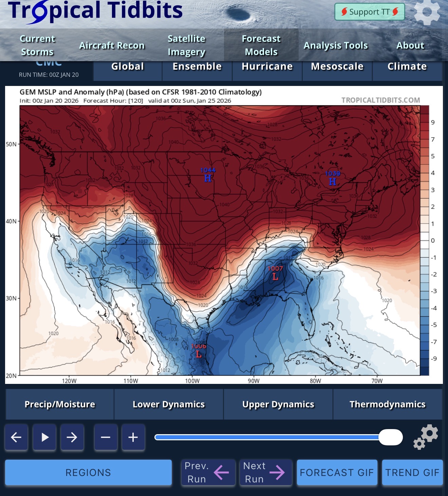Open the Satellite Imagery menu
This screenshot has width=448, height=496.
(x=186, y=45)
